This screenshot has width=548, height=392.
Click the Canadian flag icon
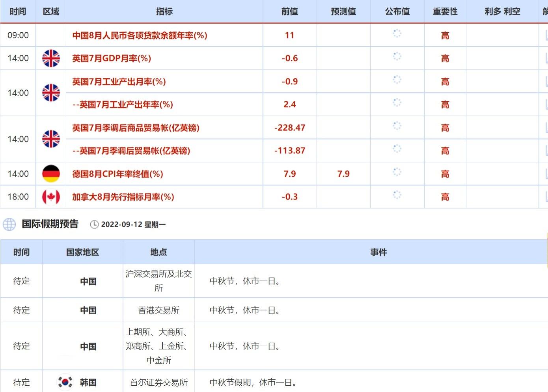click(x=51, y=197)
